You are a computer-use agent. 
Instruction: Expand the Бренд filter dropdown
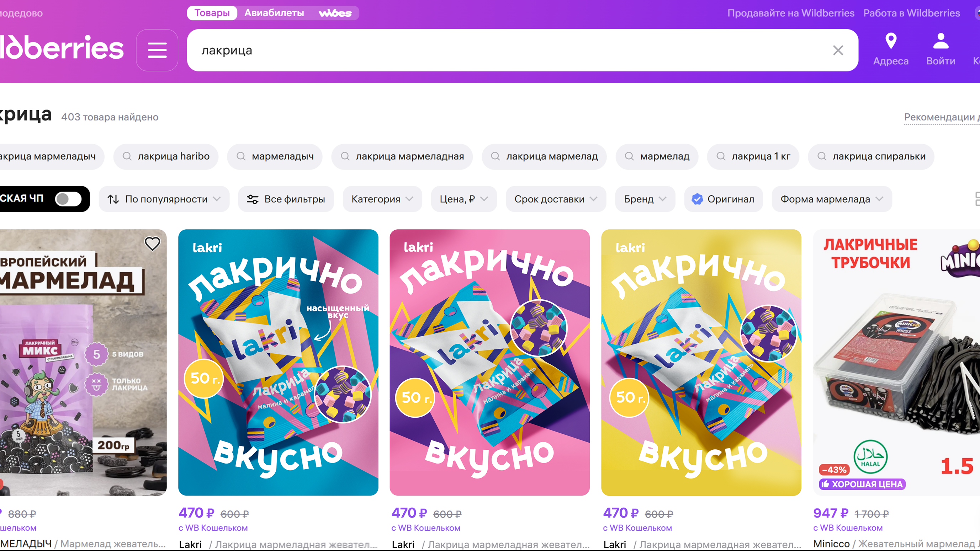(645, 199)
